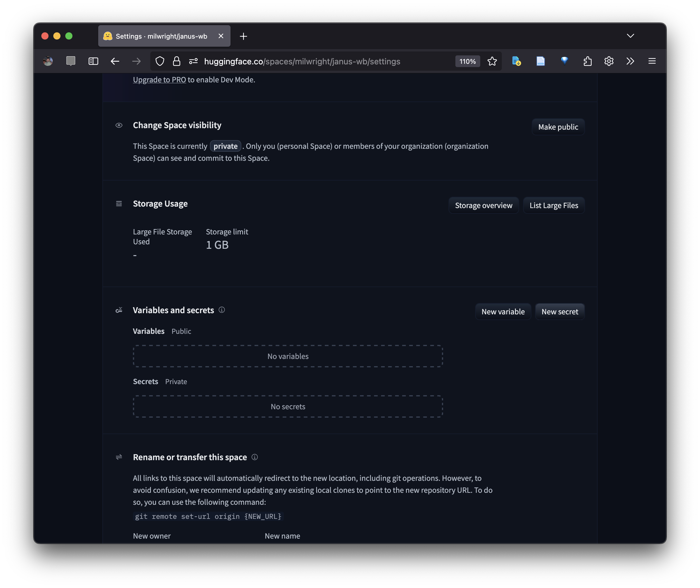
Task: Click the sidebar toggle icon in the toolbar
Action: (93, 61)
